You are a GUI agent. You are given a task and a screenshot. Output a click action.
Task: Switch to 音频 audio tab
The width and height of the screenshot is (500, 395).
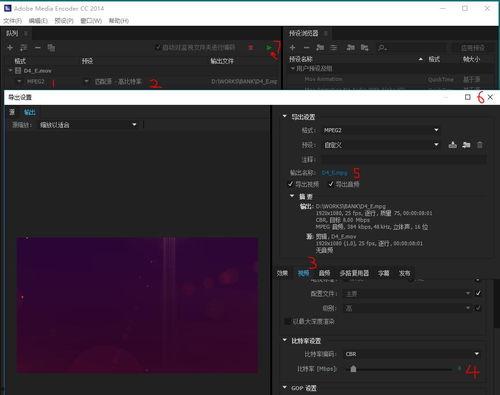coord(324,273)
